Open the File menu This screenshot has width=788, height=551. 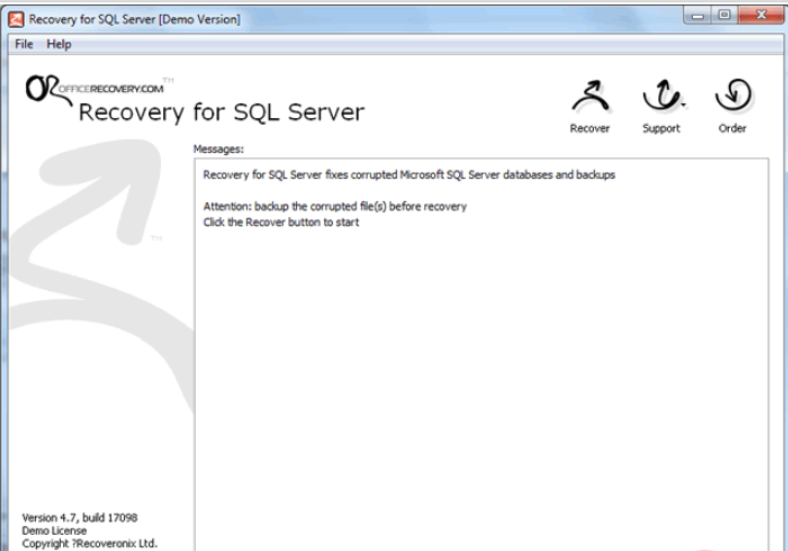(x=24, y=44)
